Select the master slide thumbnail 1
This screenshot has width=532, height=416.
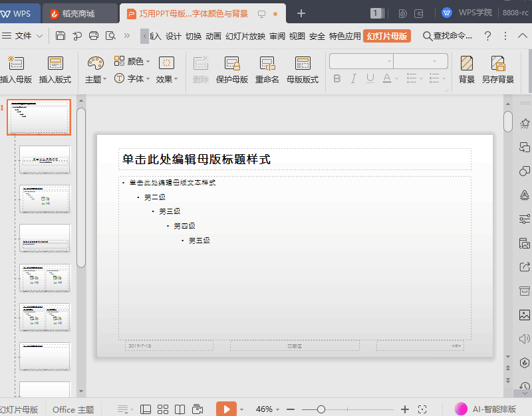pyautogui.click(x=39, y=118)
